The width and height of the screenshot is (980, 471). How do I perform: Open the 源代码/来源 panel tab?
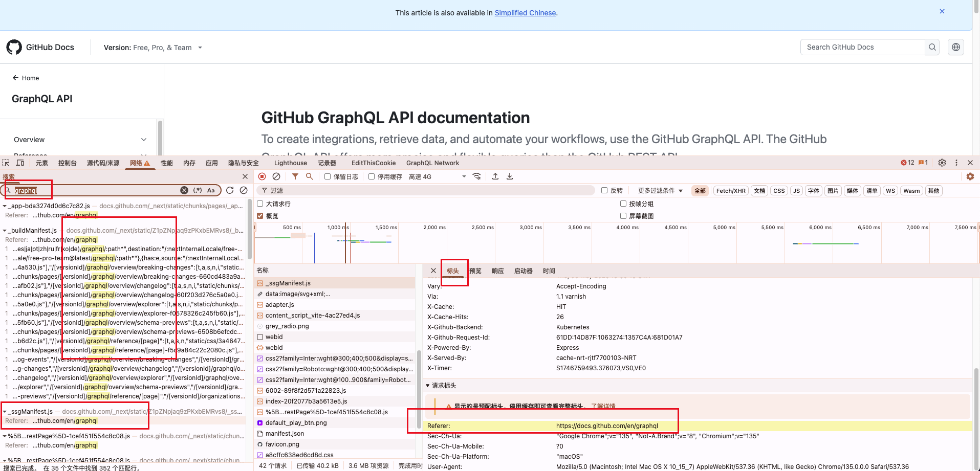[103, 163]
